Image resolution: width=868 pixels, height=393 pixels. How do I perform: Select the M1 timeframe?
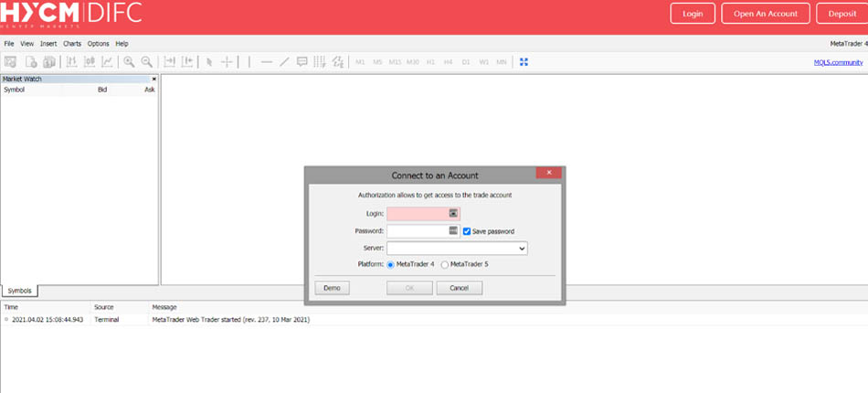(360, 62)
